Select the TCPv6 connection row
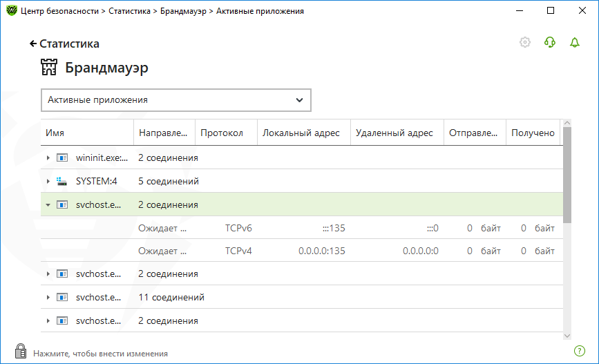The height and width of the screenshot is (364, 599). (302, 228)
